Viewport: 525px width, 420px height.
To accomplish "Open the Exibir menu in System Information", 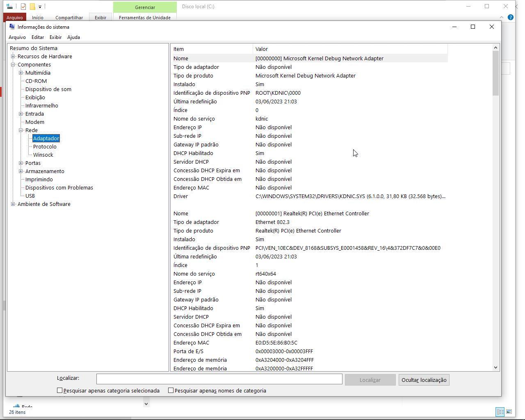I will pyautogui.click(x=55, y=37).
